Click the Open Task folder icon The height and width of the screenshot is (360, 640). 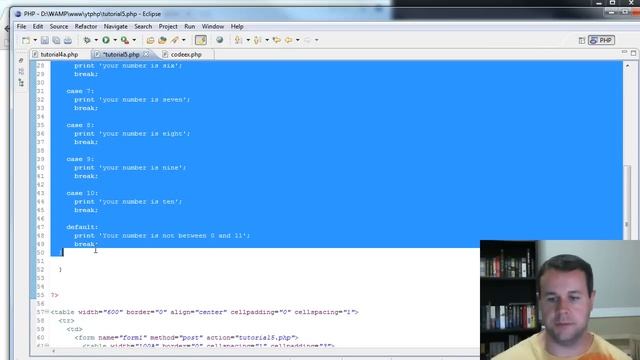pyautogui.click(x=162, y=40)
